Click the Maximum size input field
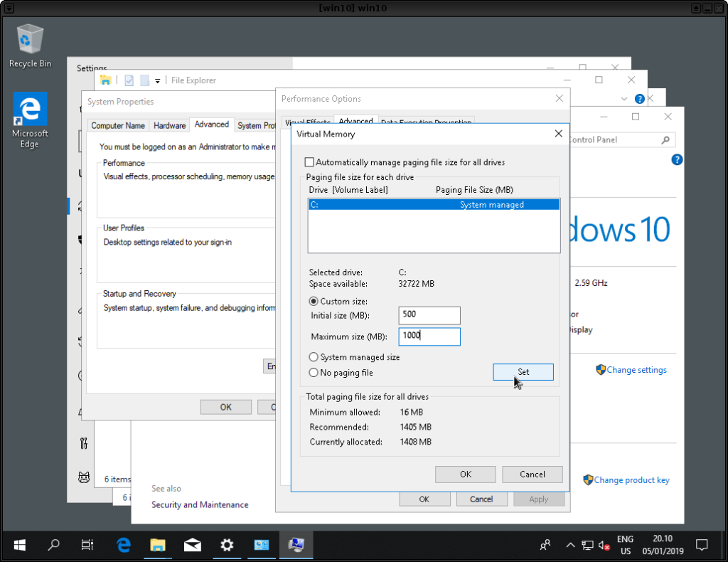 tap(429, 336)
